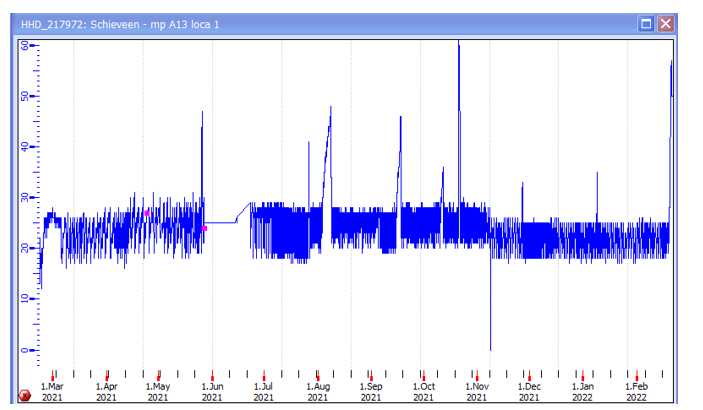Close the HHD_217972 chart window
703x410 pixels.
(666, 23)
